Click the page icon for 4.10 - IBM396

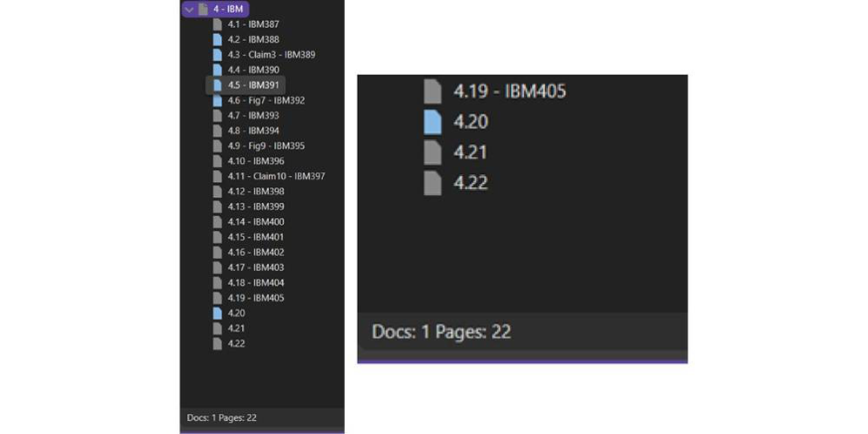[x=217, y=161]
